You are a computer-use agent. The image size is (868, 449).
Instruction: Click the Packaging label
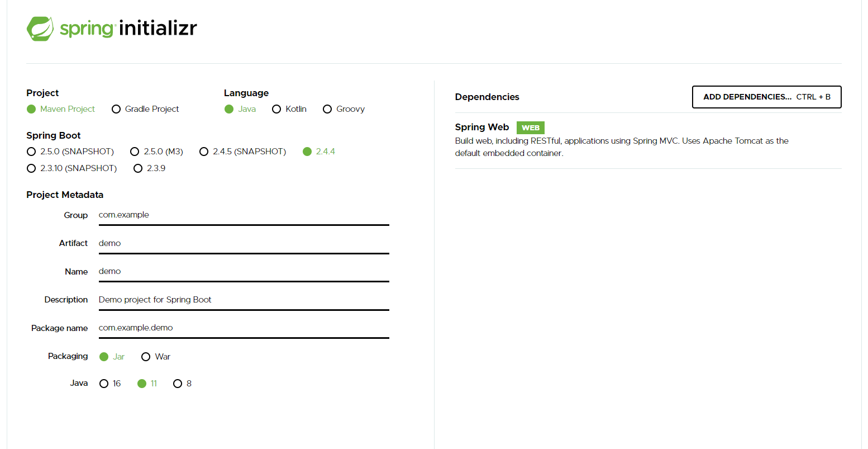[68, 356]
